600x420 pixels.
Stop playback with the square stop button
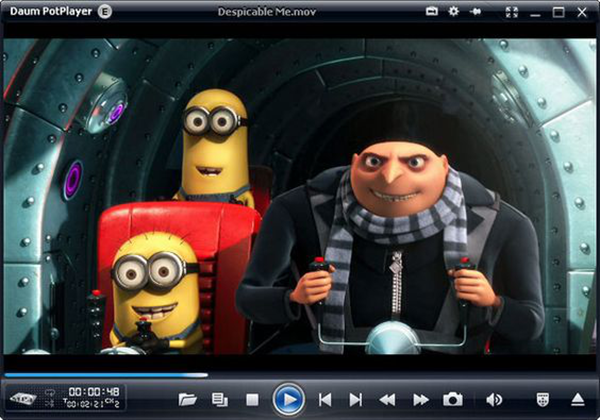(252, 400)
